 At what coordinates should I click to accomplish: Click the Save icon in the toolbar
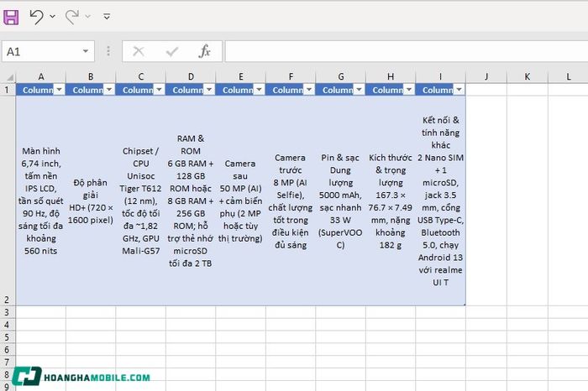(x=11, y=17)
